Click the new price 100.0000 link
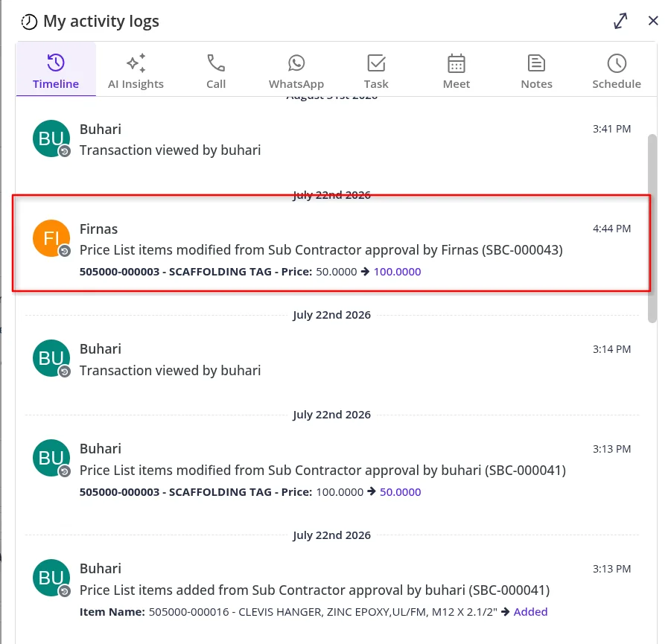Screen dimensions: 671x644 tap(397, 272)
